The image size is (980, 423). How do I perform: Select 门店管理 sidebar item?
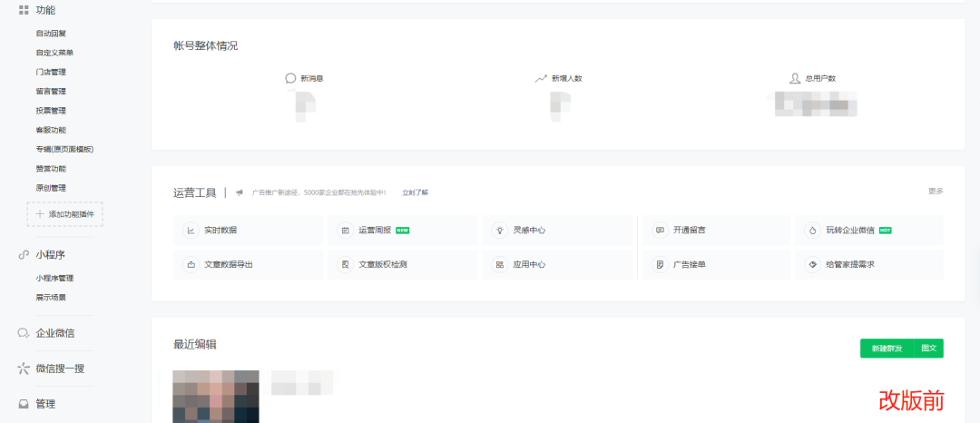(51, 72)
